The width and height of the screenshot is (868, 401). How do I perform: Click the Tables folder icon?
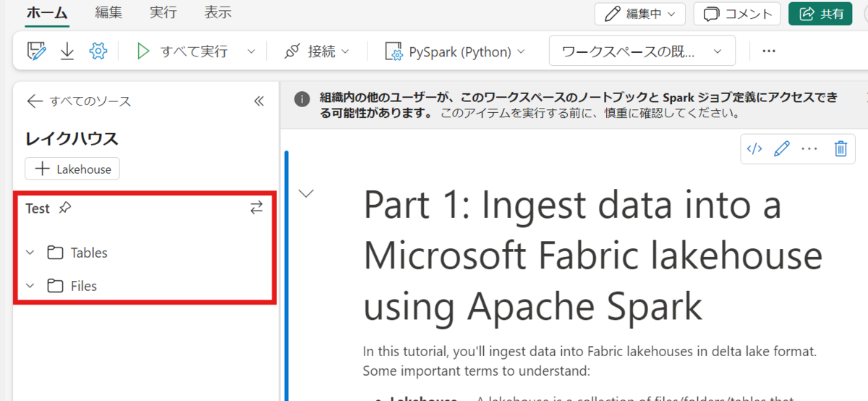coord(55,253)
